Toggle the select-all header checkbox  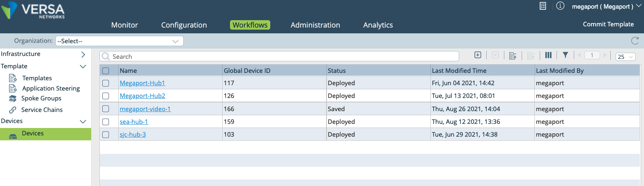tap(106, 71)
